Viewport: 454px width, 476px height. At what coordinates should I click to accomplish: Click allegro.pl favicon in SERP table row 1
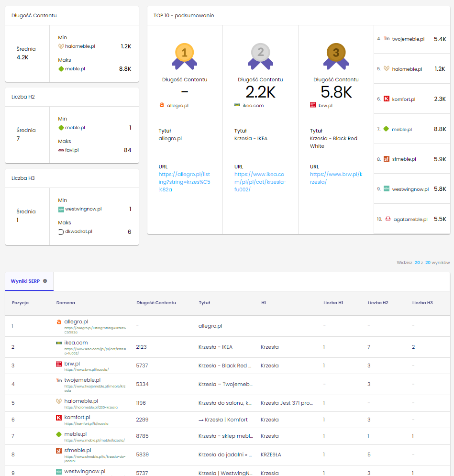tap(59, 322)
